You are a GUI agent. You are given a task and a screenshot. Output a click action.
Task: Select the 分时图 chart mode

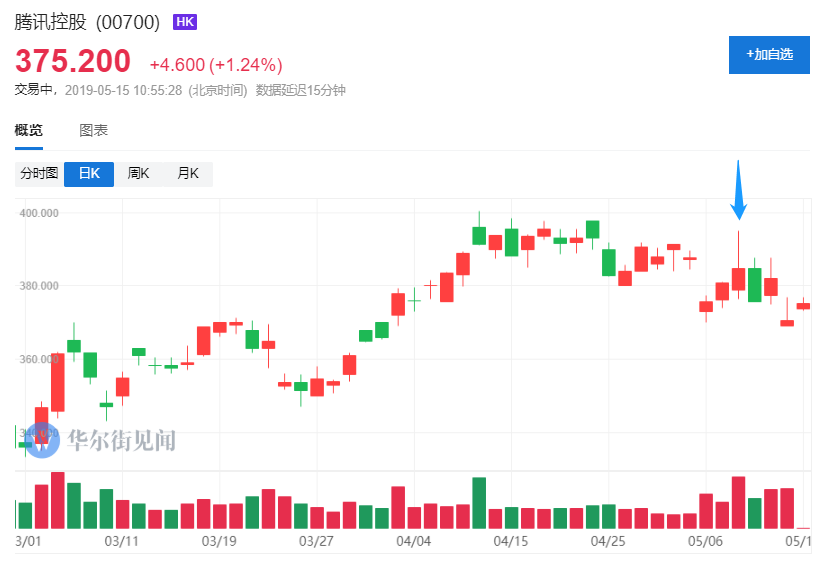point(39,173)
